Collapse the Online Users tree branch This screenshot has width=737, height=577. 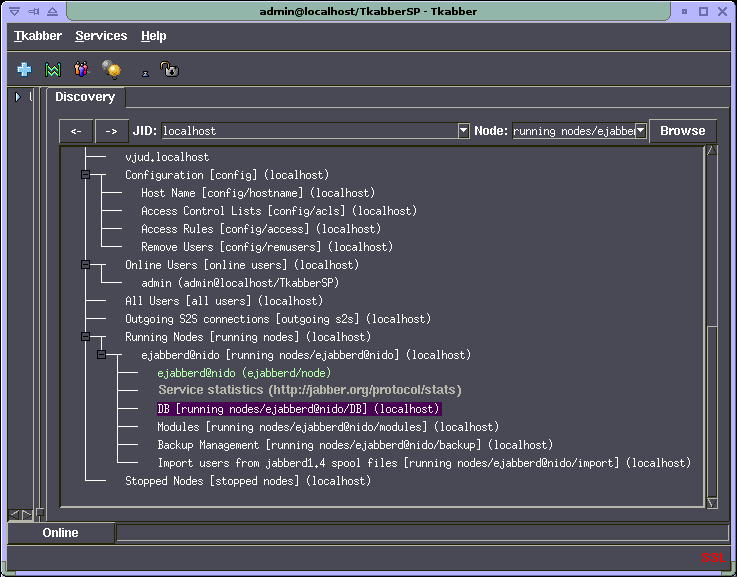point(85,265)
